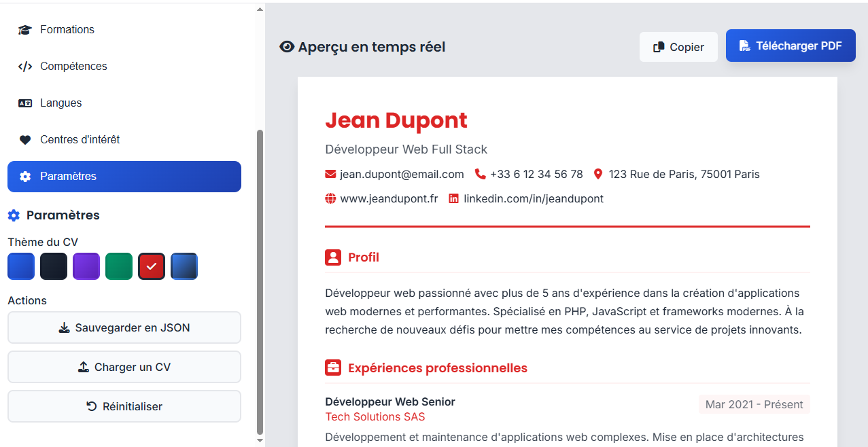
Task: Click the location pin beside the Paris address
Action: (598, 174)
